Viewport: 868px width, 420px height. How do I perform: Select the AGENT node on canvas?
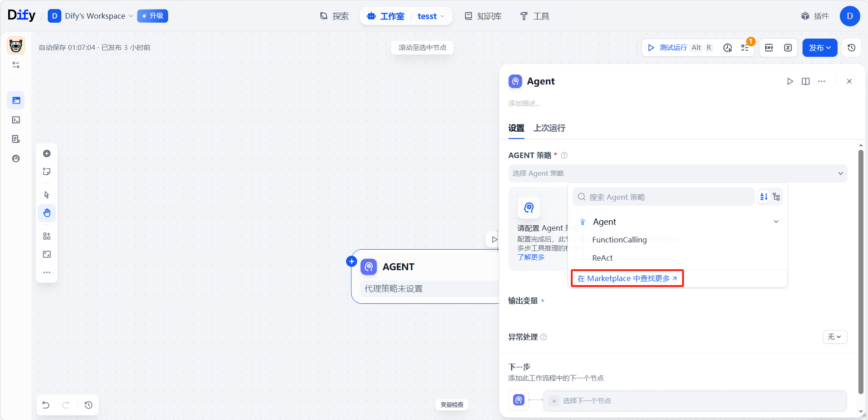(x=425, y=276)
